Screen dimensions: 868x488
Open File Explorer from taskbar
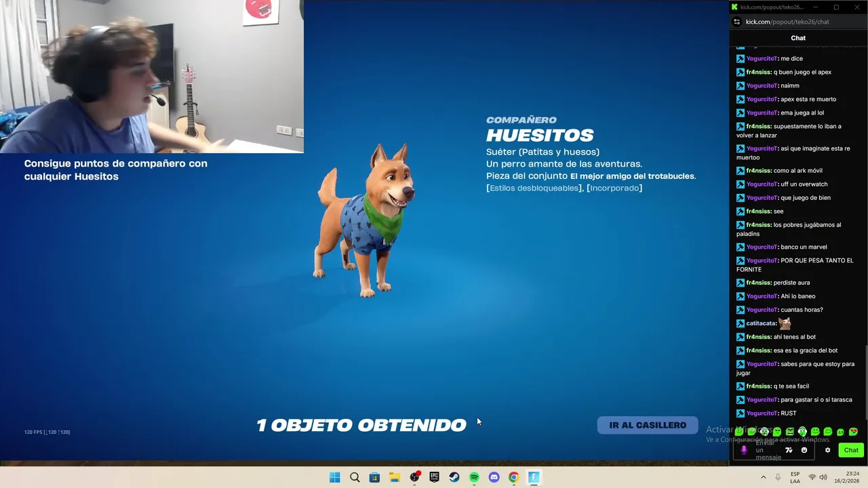point(395,477)
